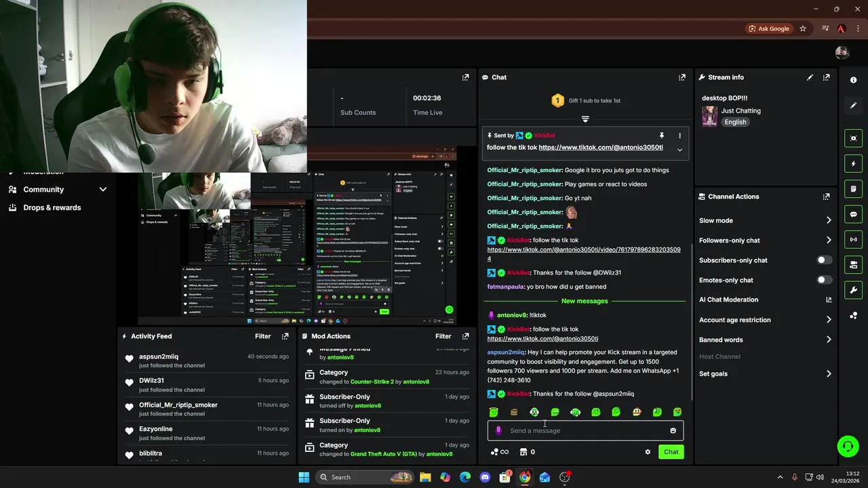The height and width of the screenshot is (488, 868).
Task: Show hidden system tray icons
Action: click(x=780, y=477)
